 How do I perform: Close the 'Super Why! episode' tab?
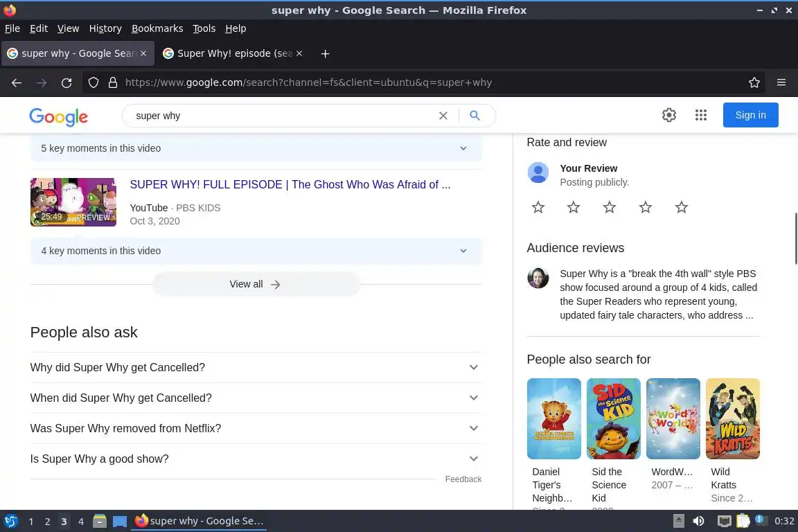[299, 53]
